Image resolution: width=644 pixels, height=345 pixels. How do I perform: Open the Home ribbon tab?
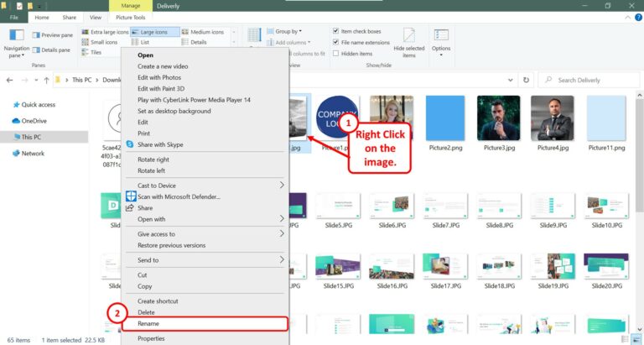41,18
